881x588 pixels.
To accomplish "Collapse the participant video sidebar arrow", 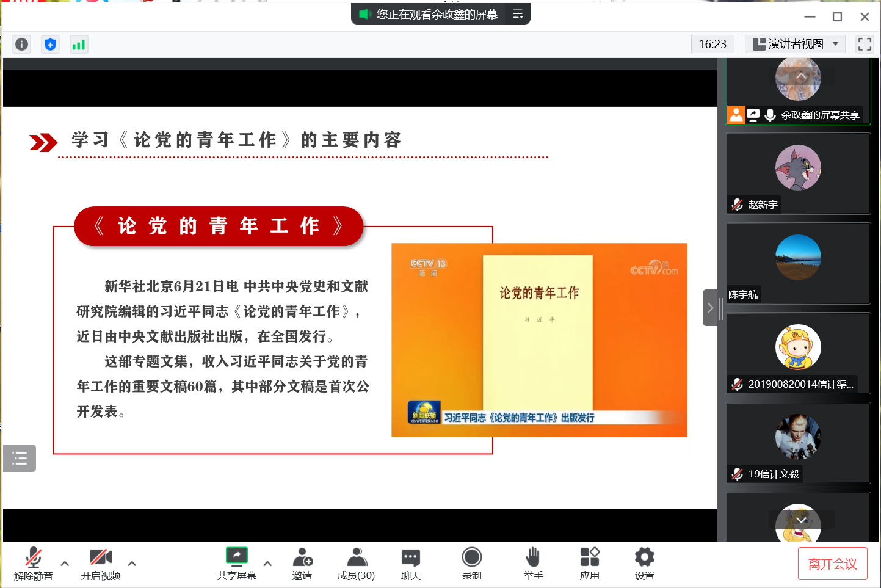I will pyautogui.click(x=710, y=308).
